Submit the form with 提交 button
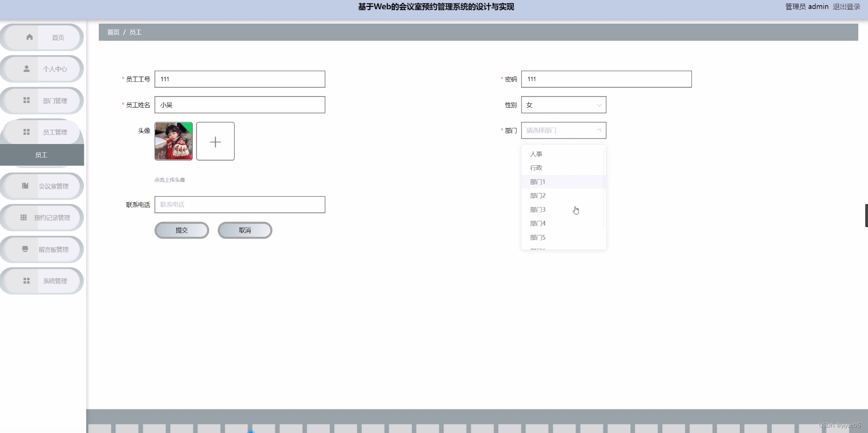 click(x=182, y=230)
